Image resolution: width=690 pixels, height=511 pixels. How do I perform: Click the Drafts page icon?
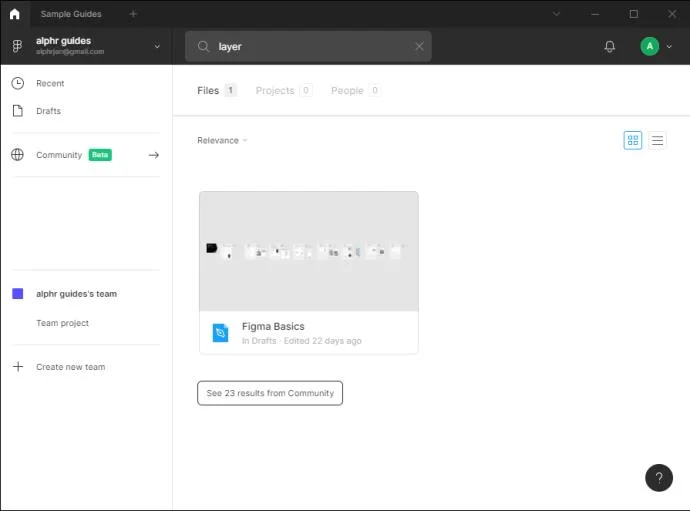pos(18,110)
